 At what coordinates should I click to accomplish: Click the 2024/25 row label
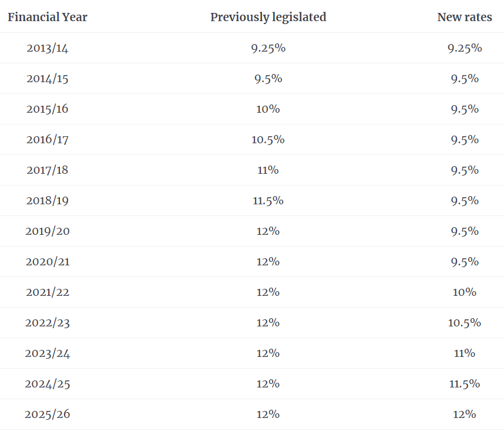click(48, 384)
